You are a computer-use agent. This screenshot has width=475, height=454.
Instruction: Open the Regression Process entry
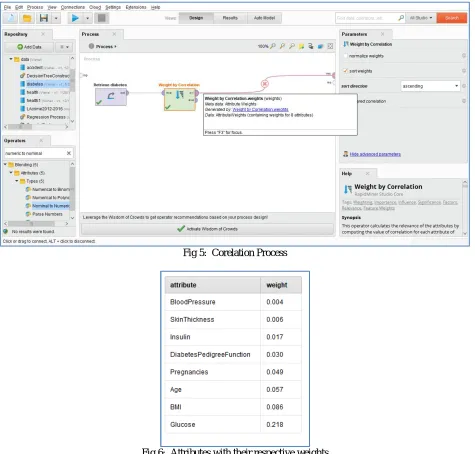(45, 117)
